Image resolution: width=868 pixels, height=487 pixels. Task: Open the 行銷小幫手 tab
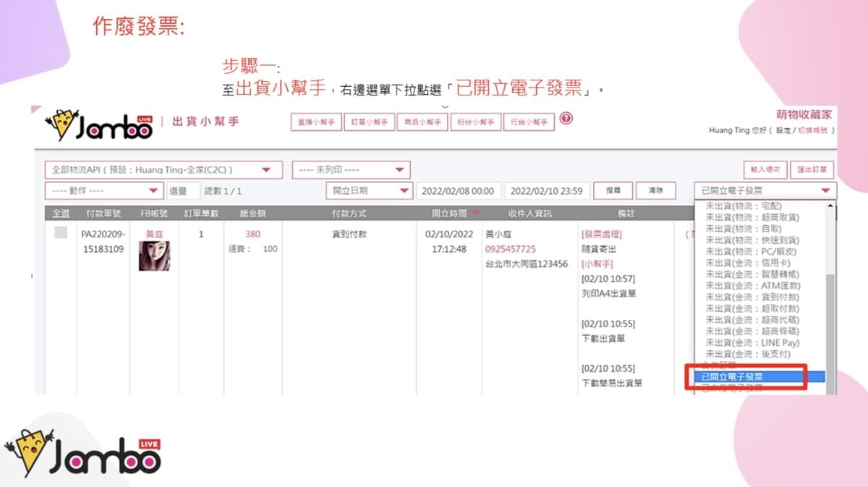529,122
